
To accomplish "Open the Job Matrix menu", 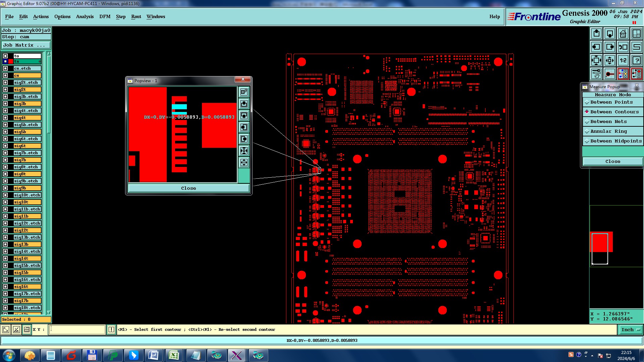I will [x=26, y=45].
